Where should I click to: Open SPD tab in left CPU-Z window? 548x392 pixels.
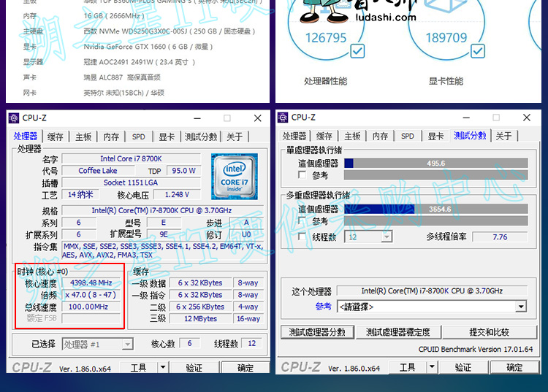(138, 137)
